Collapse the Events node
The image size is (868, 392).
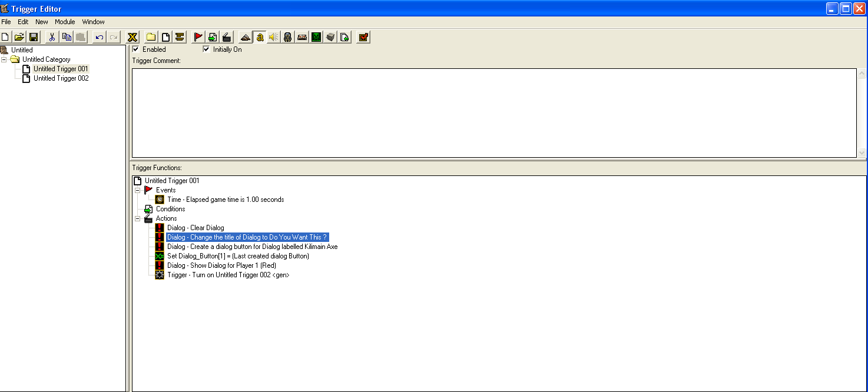137,190
